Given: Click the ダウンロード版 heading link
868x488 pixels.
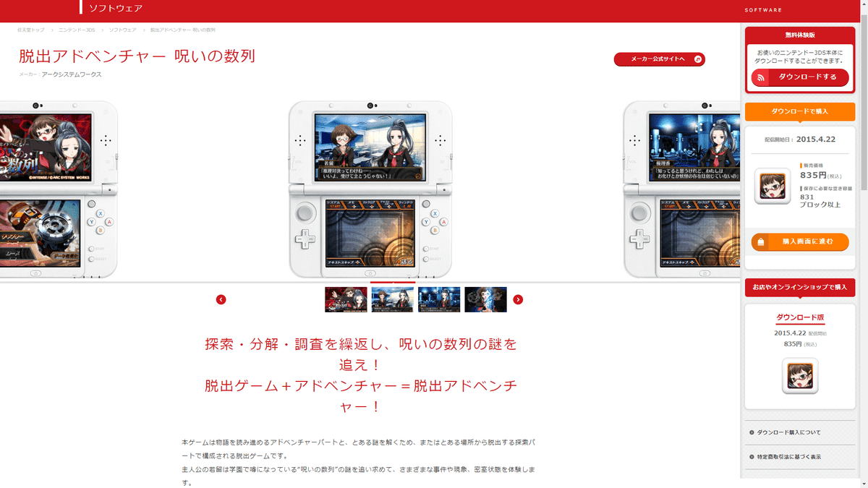Looking at the screenshot, I should [x=800, y=317].
